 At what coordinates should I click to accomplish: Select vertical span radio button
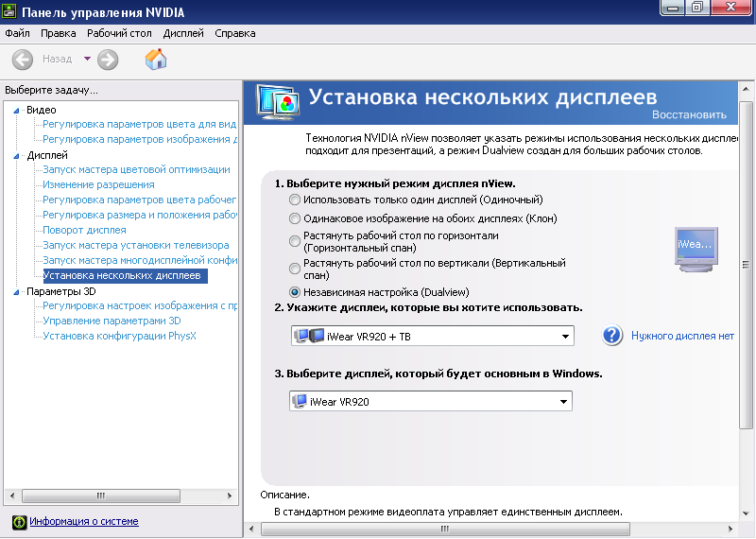point(294,269)
